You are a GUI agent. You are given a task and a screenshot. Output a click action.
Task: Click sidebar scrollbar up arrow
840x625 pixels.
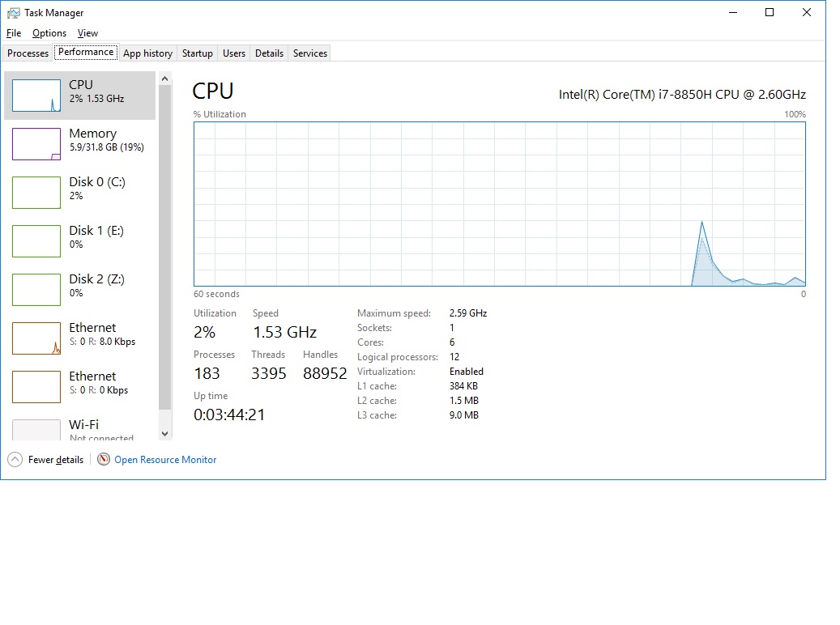tap(165, 79)
